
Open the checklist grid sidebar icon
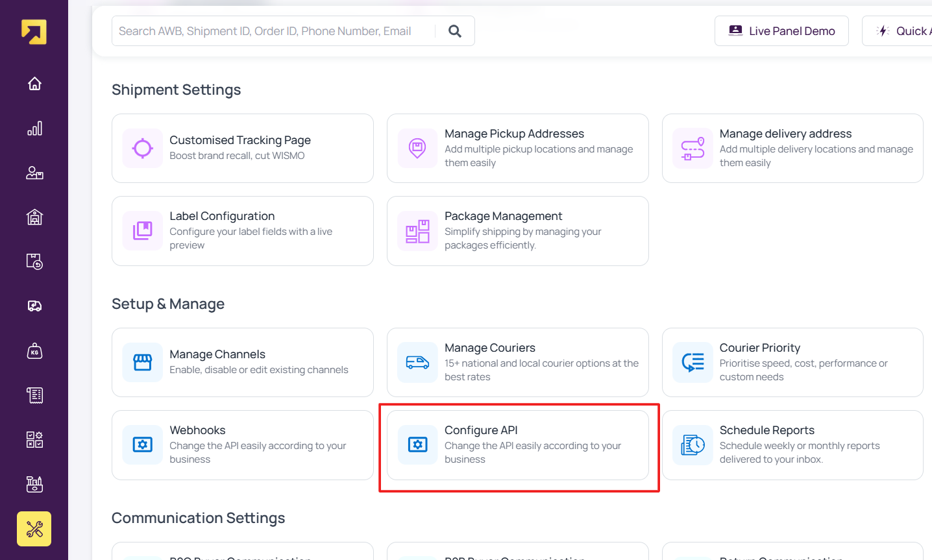pyautogui.click(x=34, y=439)
